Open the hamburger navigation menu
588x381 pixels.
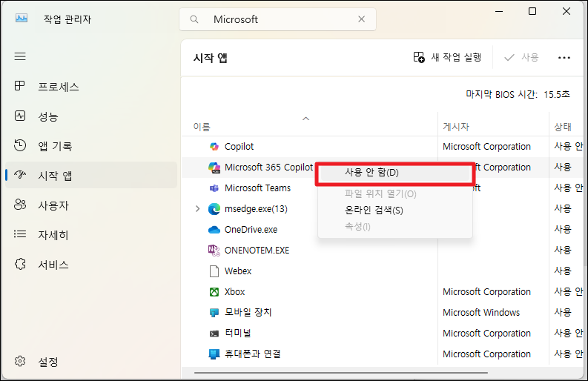[x=20, y=56]
